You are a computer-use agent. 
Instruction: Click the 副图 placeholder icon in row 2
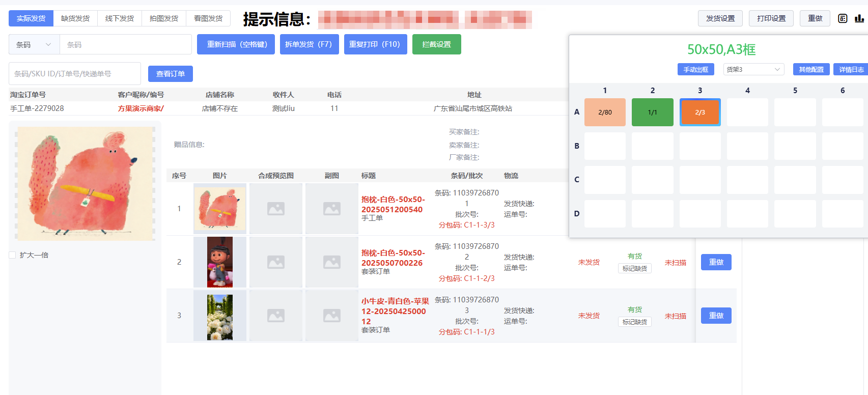[332, 262]
